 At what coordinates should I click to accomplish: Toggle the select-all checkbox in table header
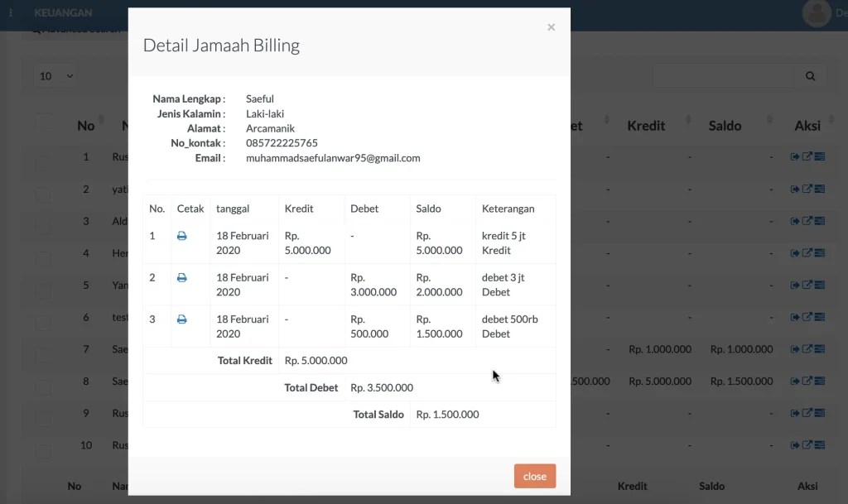tap(43, 121)
